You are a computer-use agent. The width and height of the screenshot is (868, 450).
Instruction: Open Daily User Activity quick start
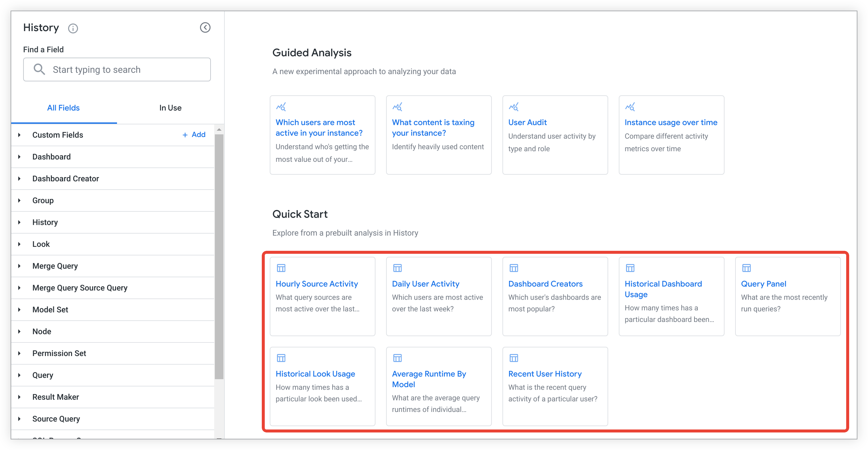coord(425,284)
